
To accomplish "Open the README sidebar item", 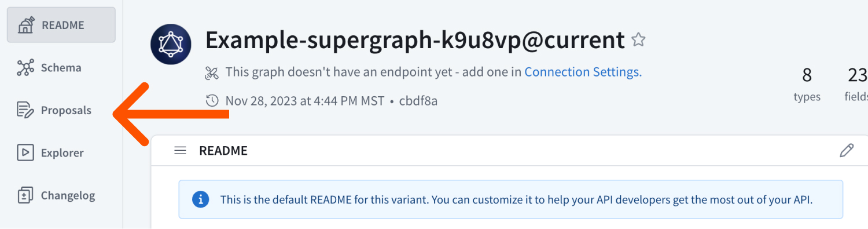I will pos(61,25).
